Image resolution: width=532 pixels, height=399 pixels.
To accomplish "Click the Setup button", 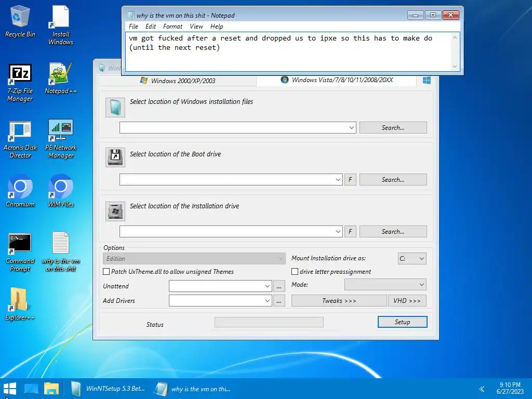I will (403, 322).
